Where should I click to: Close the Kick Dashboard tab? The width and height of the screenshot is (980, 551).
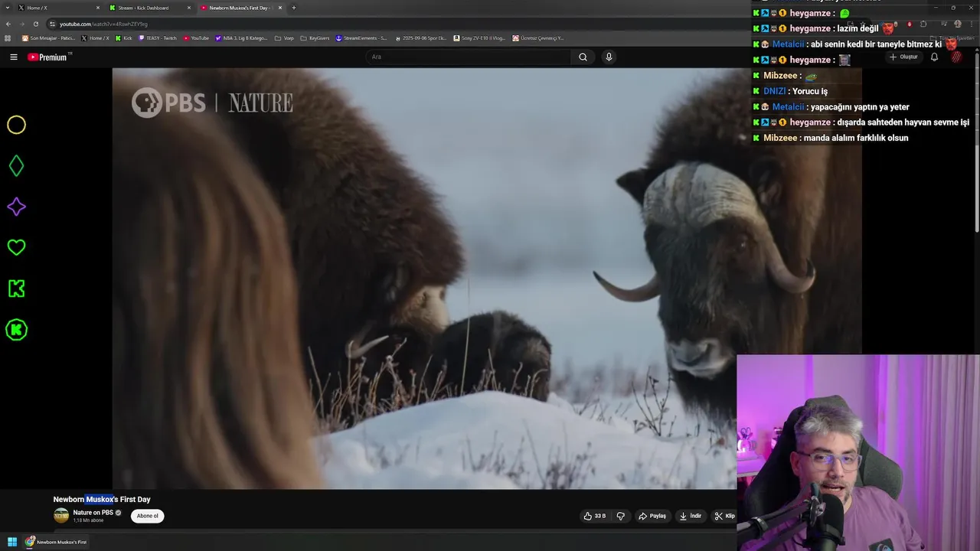pos(189,8)
